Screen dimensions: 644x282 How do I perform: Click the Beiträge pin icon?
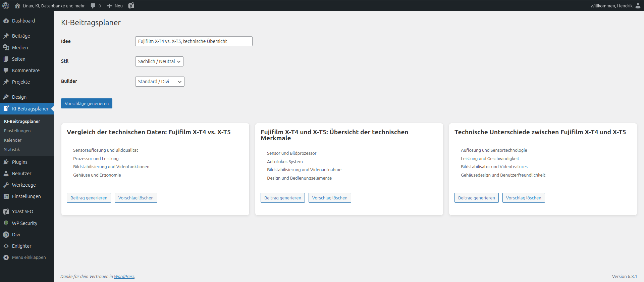pyautogui.click(x=6, y=36)
